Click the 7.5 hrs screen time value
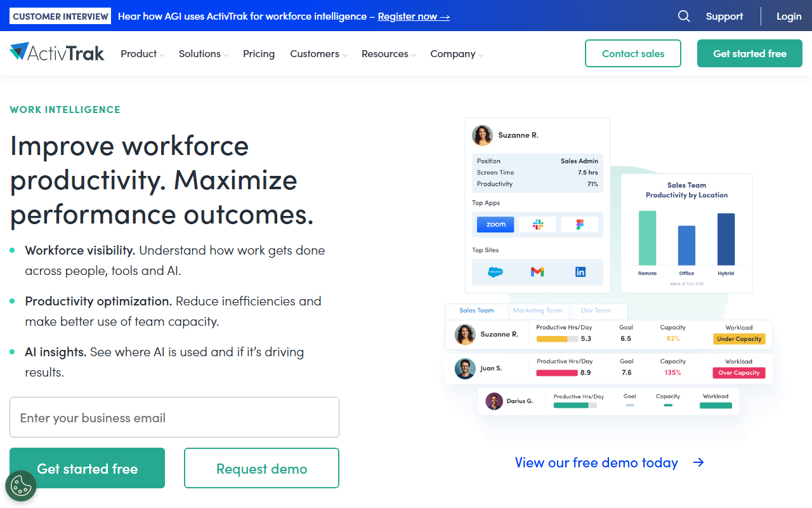The image size is (812, 508). (x=588, y=173)
